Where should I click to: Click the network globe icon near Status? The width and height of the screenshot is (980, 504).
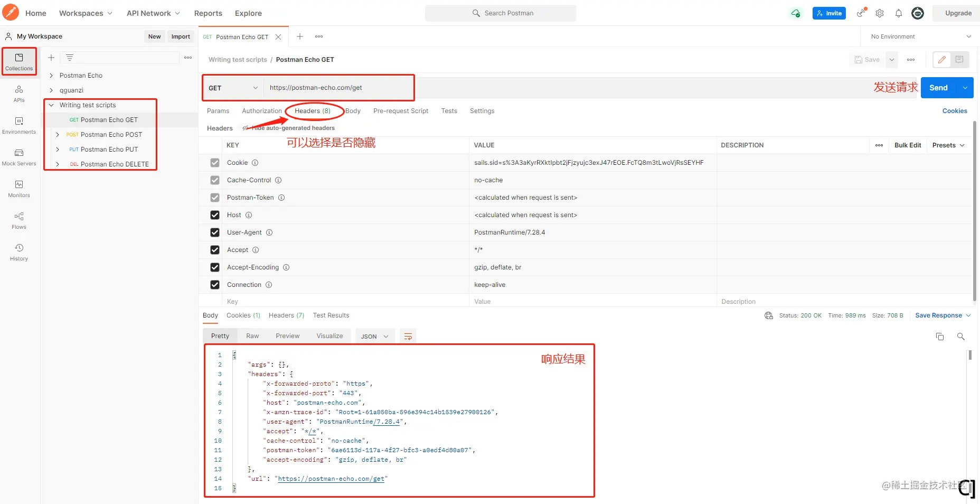769,315
